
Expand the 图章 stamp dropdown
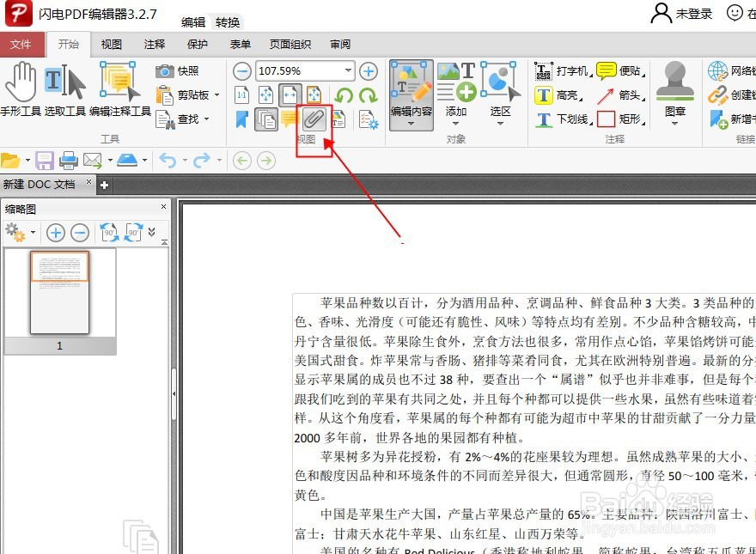[674, 124]
